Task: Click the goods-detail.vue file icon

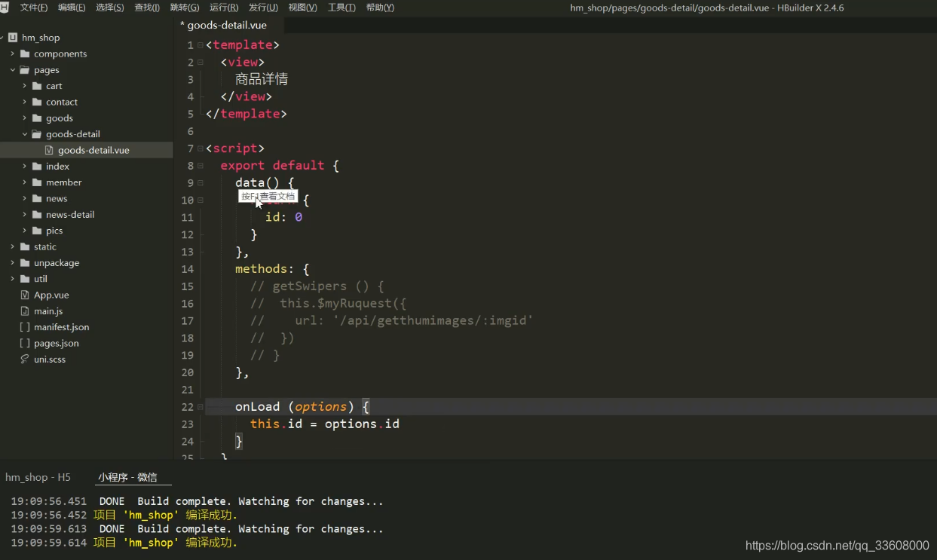Action: (49, 150)
